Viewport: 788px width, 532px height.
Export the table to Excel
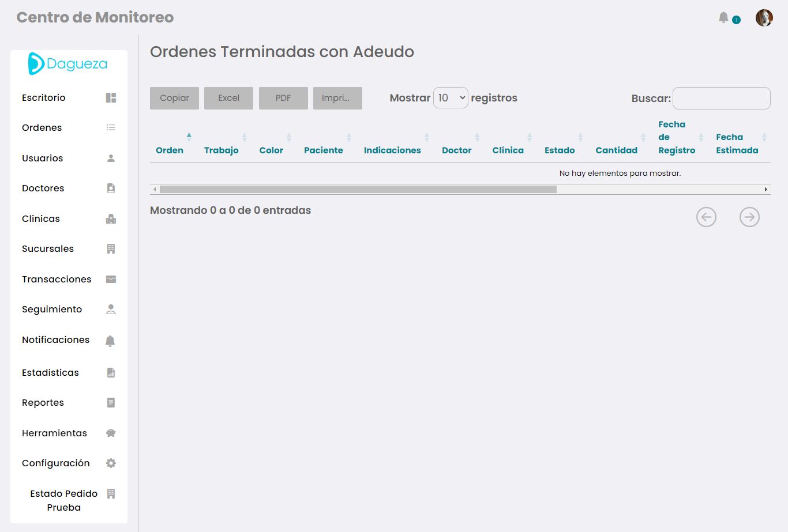[228, 98]
